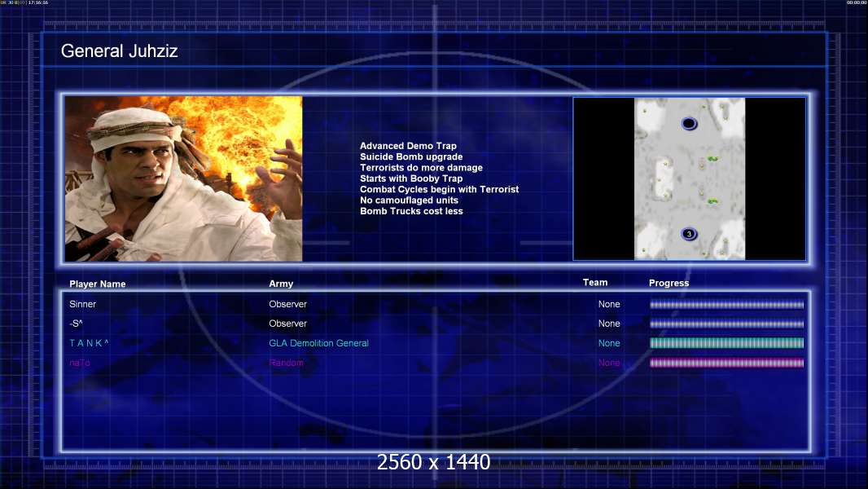Click 'Combat Cycles begin with Terrorist' line
The height and width of the screenshot is (489, 868).
tap(440, 189)
